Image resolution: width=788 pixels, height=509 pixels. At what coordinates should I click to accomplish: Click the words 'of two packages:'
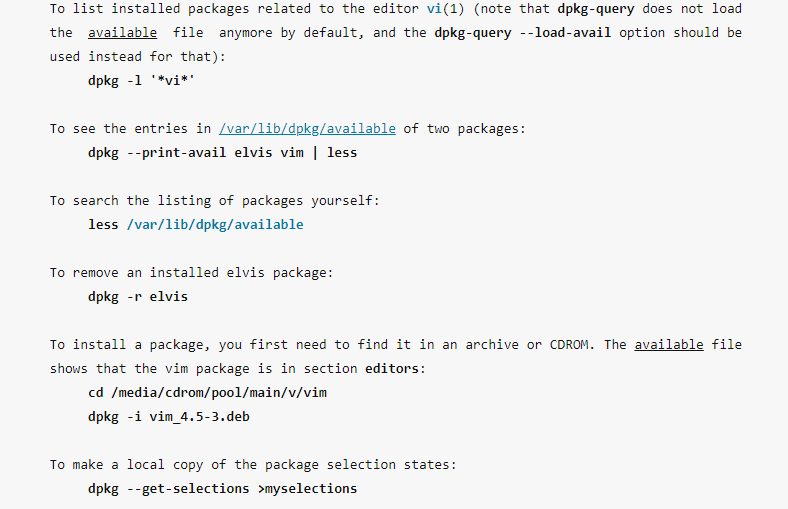(464, 129)
